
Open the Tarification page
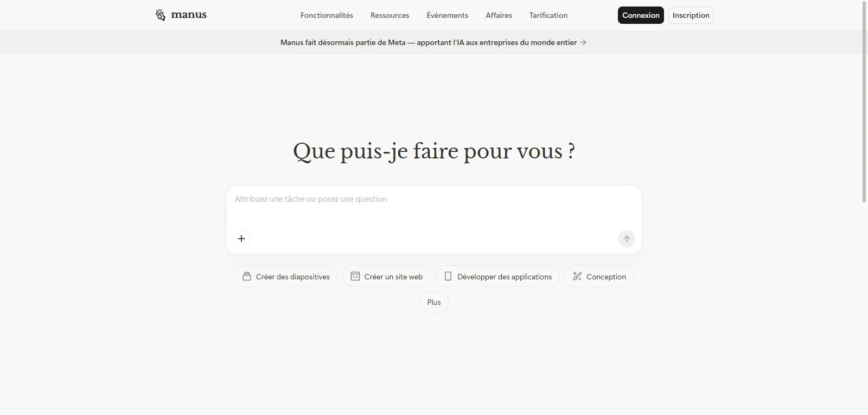pyautogui.click(x=548, y=15)
